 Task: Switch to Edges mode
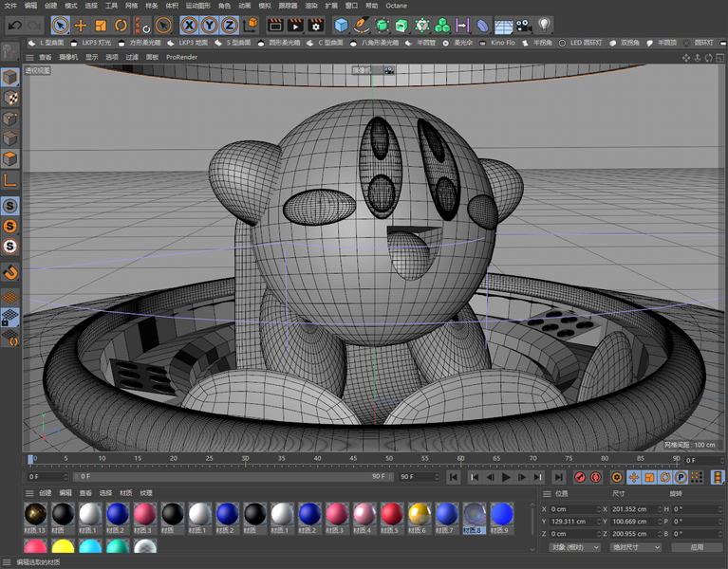pos(9,138)
